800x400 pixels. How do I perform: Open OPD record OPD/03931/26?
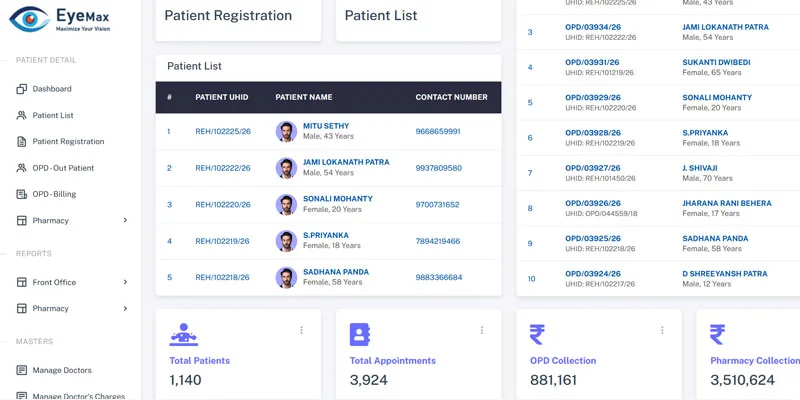click(x=592, y=62)
